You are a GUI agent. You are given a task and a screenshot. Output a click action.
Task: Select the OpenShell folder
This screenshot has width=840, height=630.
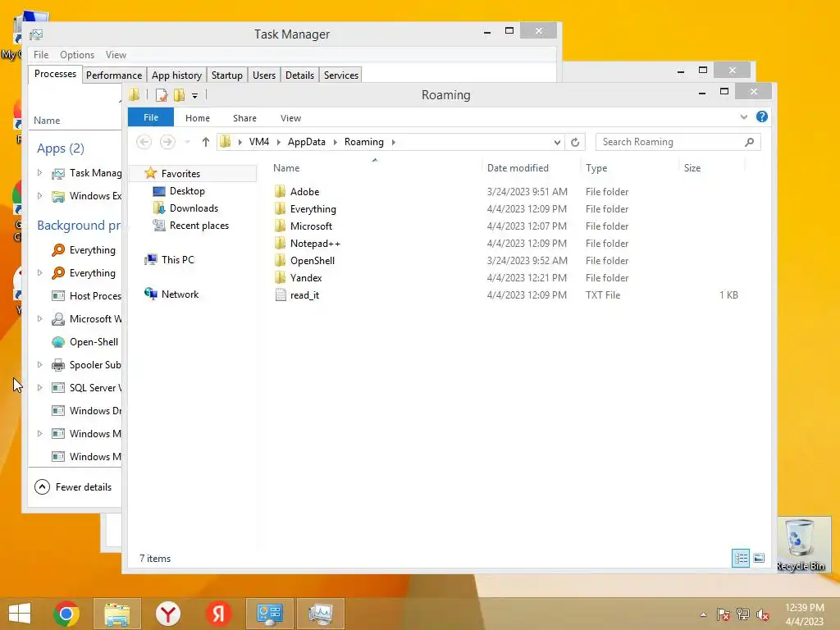tap(312, 260)
